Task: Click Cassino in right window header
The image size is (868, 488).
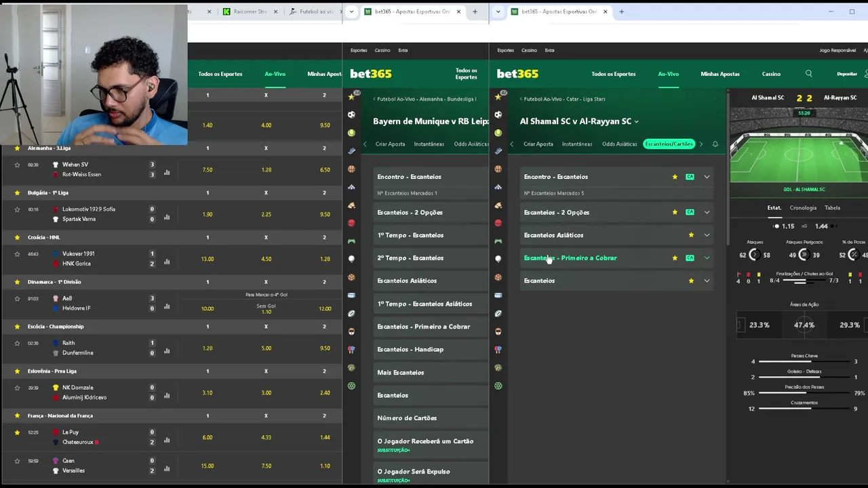Action: 771,74
